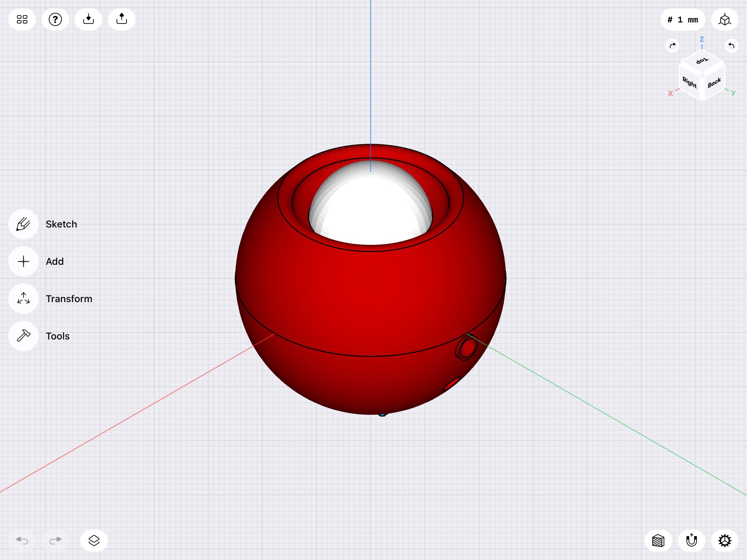Open the Add menu with plus icon

point(24,261)
